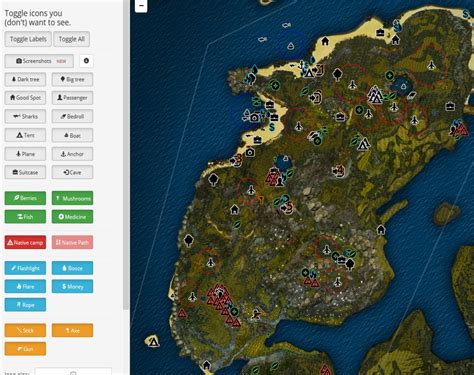Select the cave entrance marker numbered 3
Screen dimensions: 474x375
coord(236,160)
